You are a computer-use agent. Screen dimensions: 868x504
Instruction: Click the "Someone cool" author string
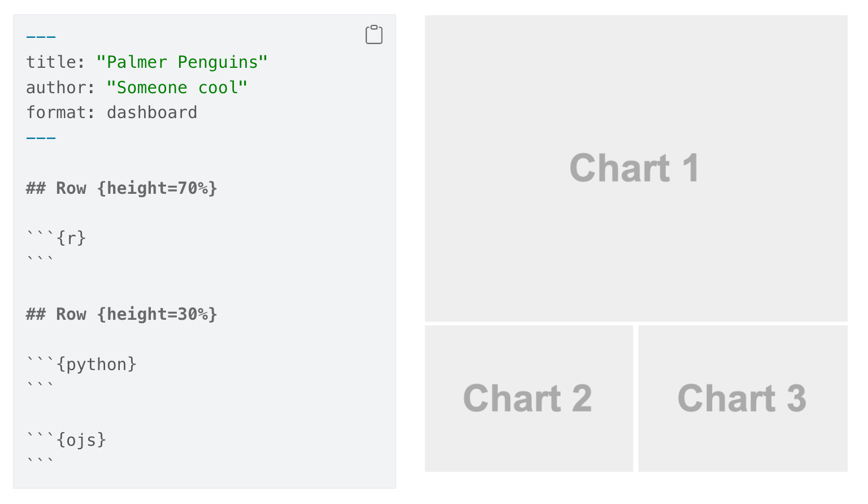pos(176,88)
